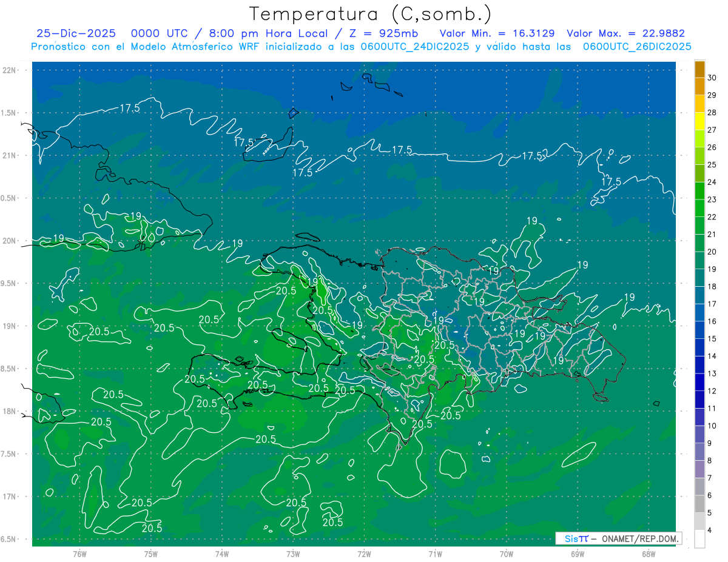Click the '71W' longitude label

[x=435, y=554]
